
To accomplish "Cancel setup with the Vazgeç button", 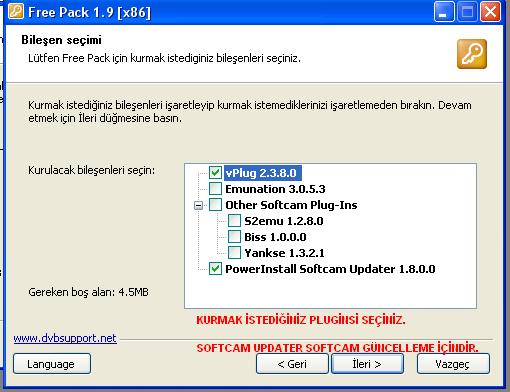I will point(453,364).
